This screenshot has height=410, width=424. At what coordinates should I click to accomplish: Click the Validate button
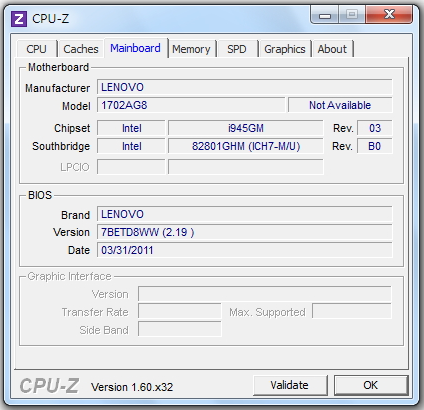(290, 385)
